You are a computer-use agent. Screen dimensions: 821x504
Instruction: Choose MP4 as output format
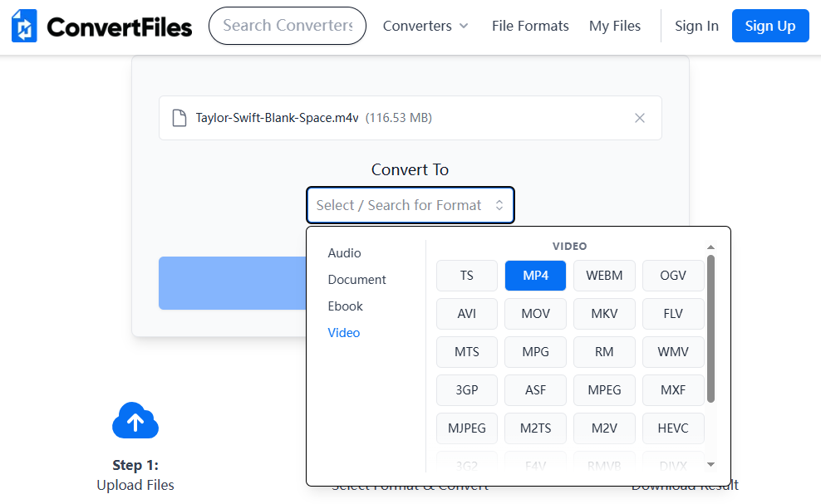(x=535, y=276)
